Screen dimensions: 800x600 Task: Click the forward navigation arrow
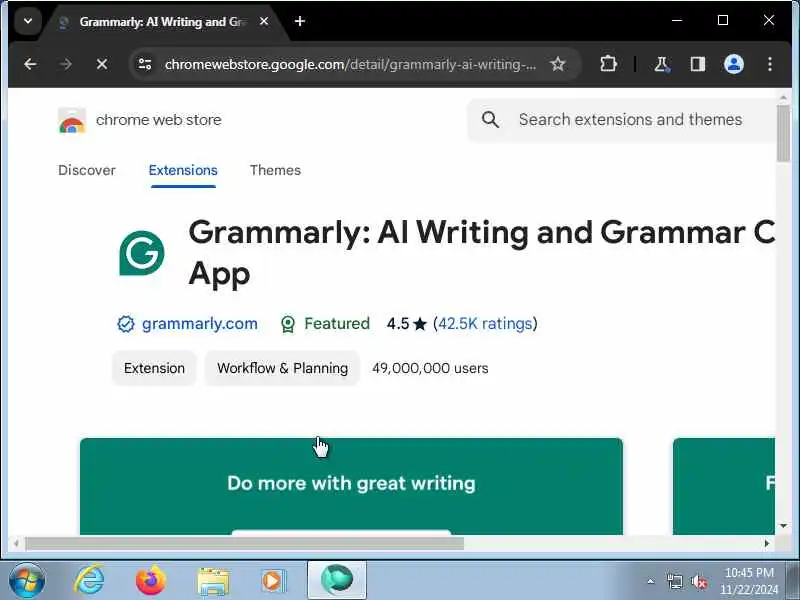(65, 64)
